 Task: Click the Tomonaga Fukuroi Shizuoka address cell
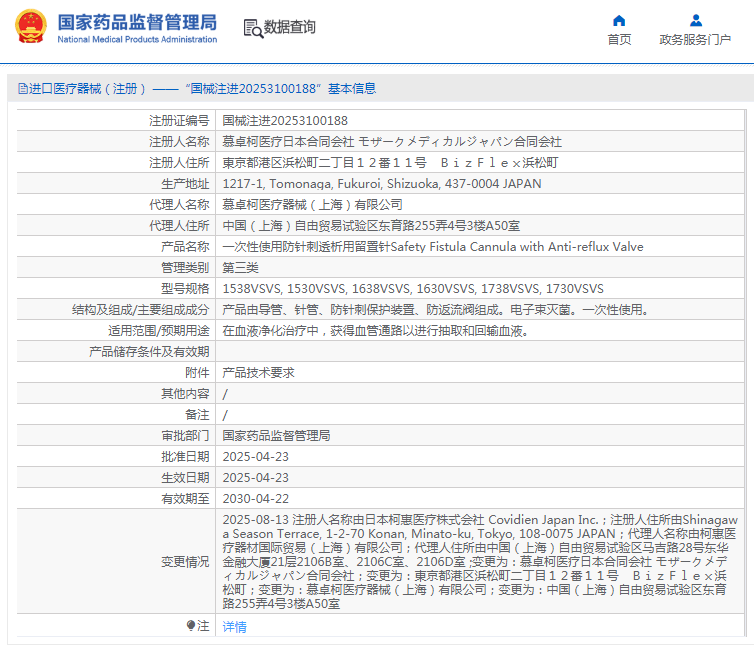[381, 184]
